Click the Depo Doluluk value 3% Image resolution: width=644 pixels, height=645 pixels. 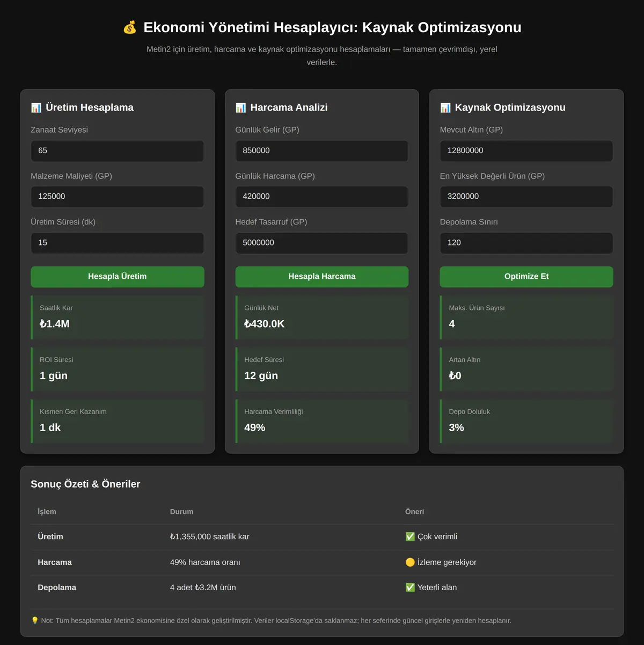pyautogui.click(x=457, y=427)
